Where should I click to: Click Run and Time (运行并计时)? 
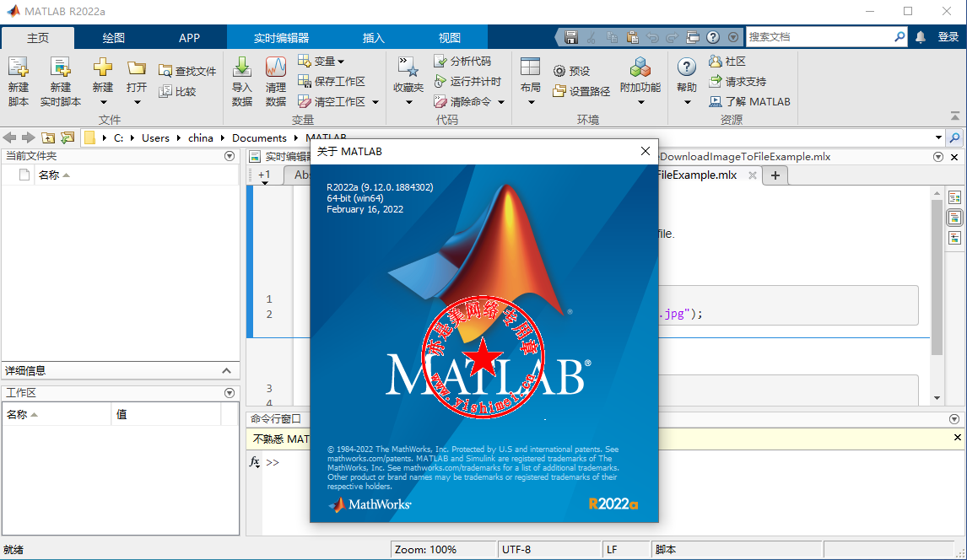pos(467,81)
